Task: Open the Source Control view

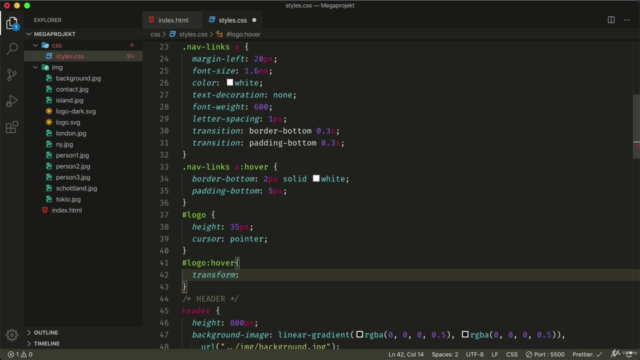Action: point(12,75)
